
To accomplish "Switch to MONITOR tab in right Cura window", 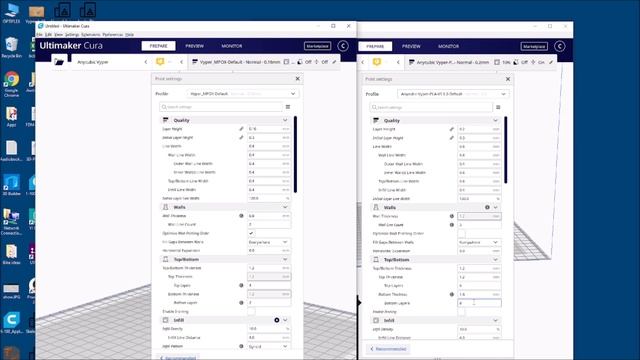I will coord(449,47).
